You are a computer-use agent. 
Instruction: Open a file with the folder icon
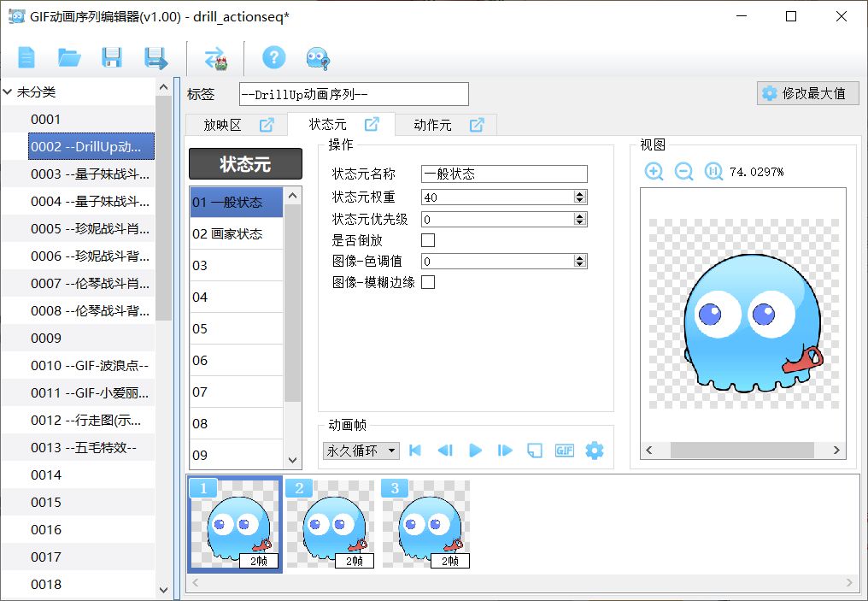pos(69,58)
